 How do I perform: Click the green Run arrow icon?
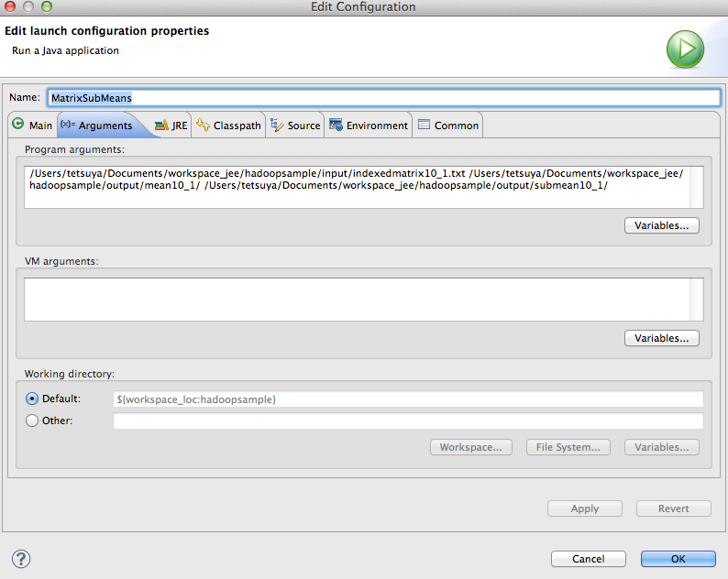point(685,49)
